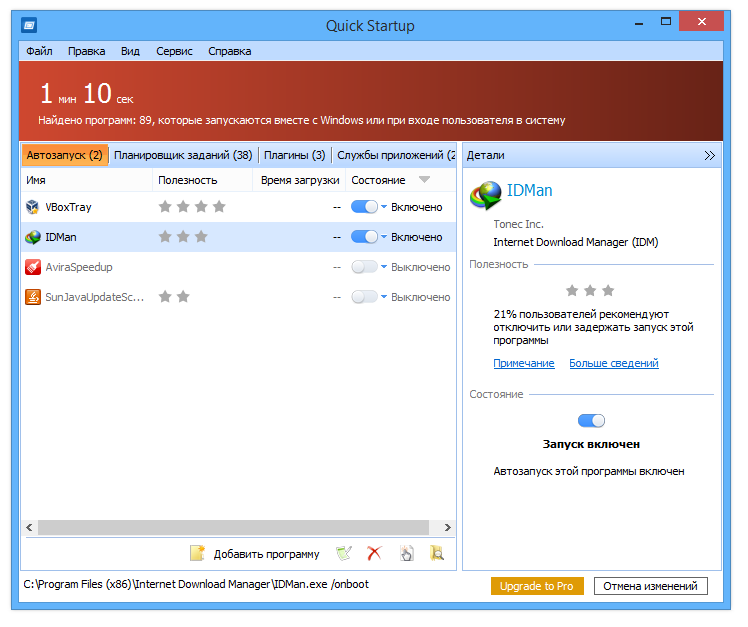Switch to Планировщик заданий (38) tab

183,155
